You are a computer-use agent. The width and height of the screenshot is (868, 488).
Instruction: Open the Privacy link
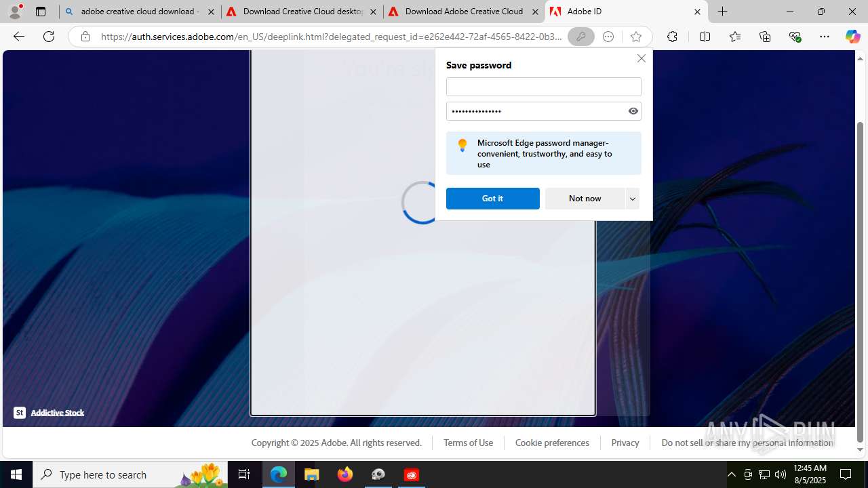(625, 443)
